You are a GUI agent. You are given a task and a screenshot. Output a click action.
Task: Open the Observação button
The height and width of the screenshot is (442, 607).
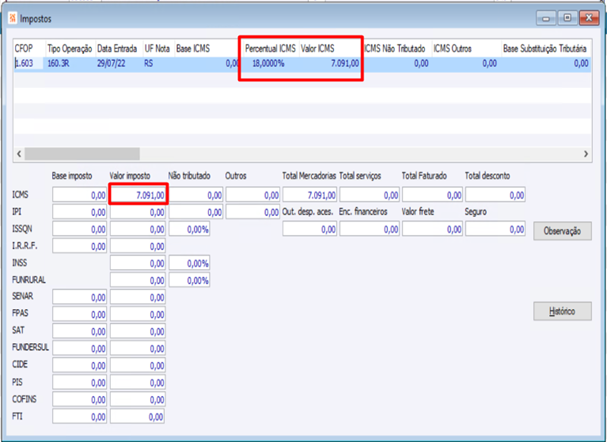[x=562, y=231]
